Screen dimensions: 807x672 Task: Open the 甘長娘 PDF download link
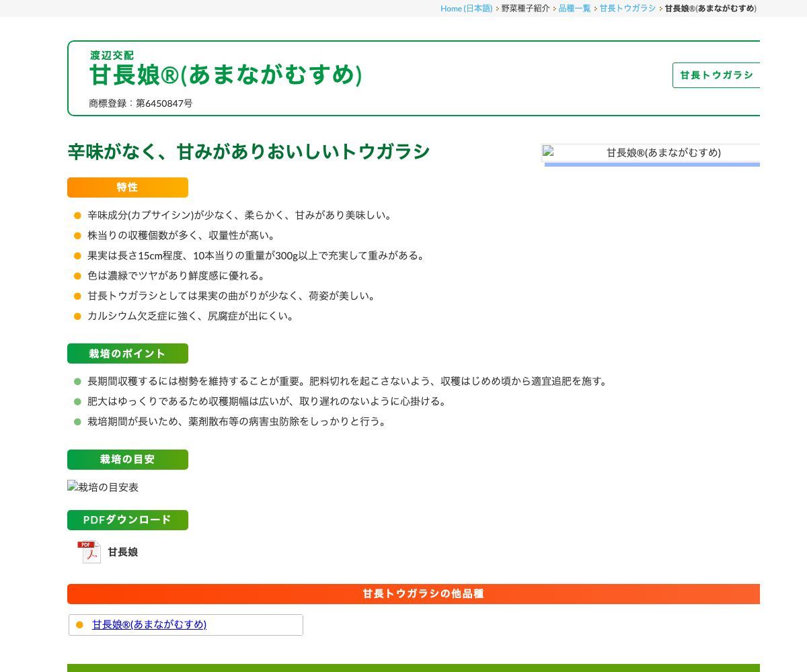pos(122,552)
